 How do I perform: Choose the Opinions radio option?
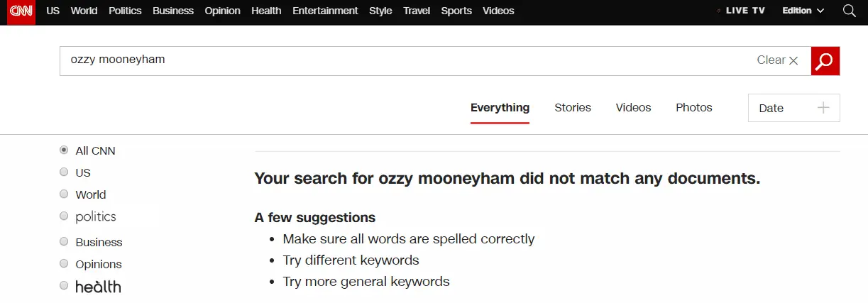click(65, 264)
